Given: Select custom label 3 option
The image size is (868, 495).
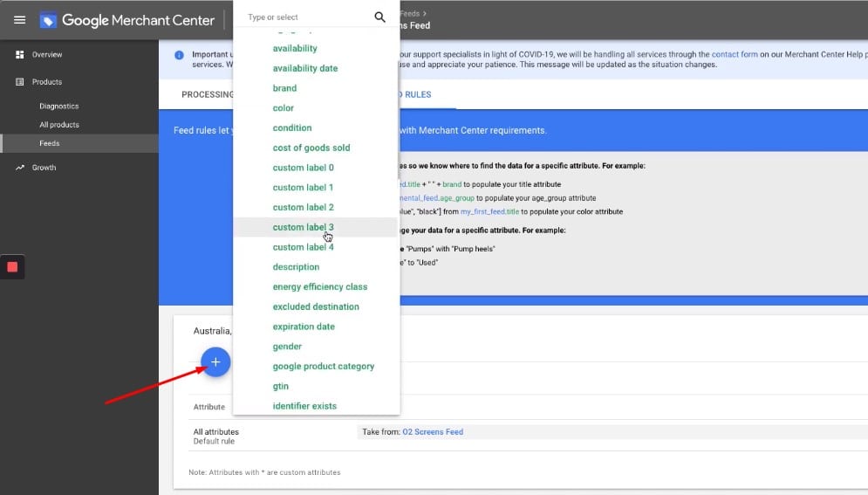Looking at the screenshot, I should (x=316, y=227).
